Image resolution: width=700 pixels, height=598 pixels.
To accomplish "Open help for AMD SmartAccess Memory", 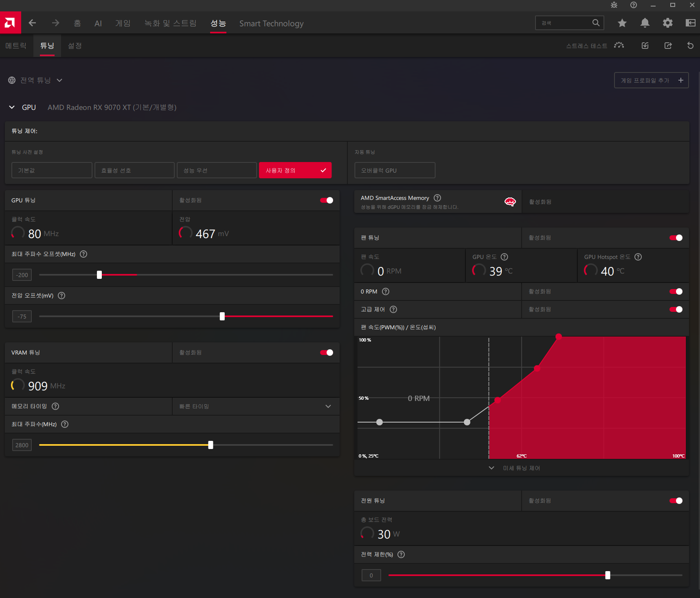I will [x=437, y=198].
